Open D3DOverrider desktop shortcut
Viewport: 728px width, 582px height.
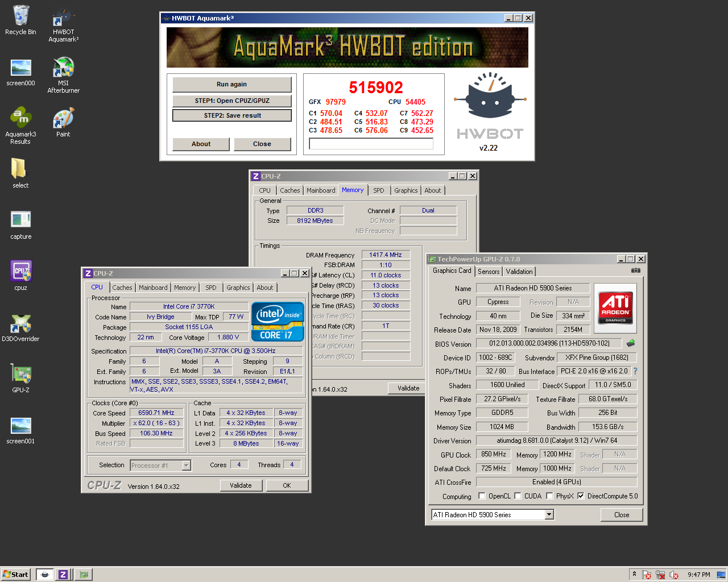[20, 328]
